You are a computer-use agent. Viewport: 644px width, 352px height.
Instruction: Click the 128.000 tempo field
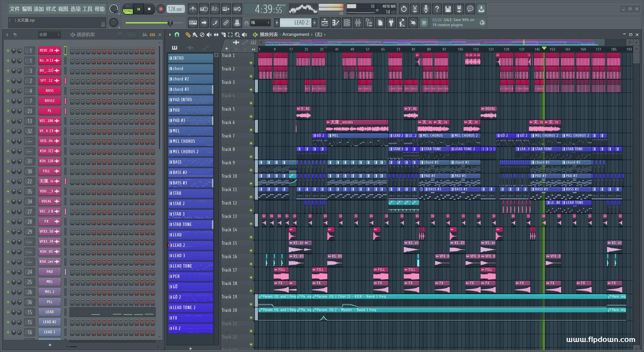pyautogui.click(x=175, y=9)
